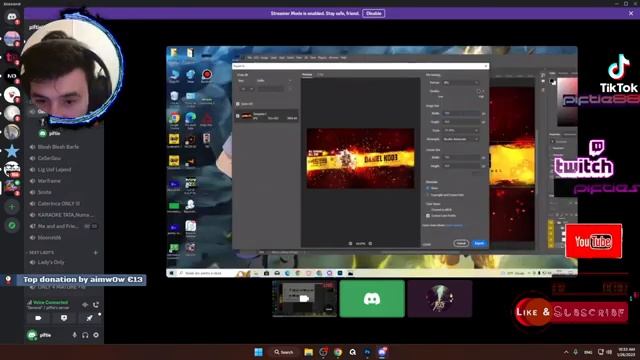Screen dimensions: 640x360
Task: Select the purple participant tile with avatar
Action: pos(440,299)
